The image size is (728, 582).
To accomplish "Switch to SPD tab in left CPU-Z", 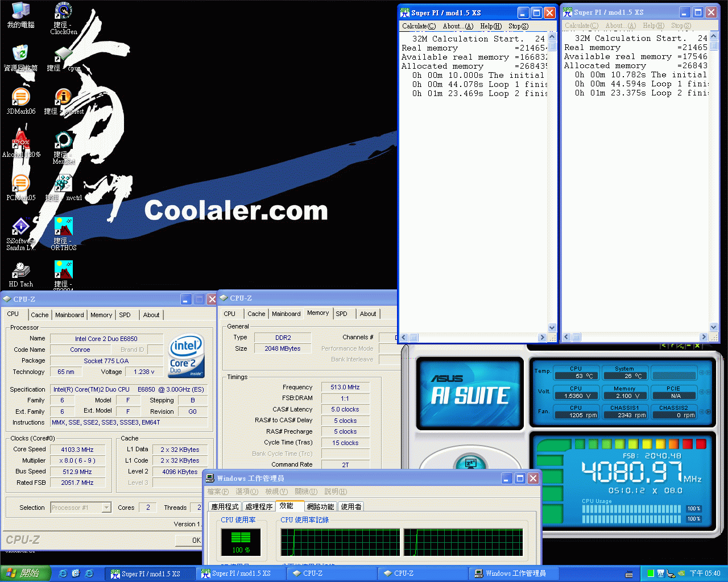I will 125,315.
